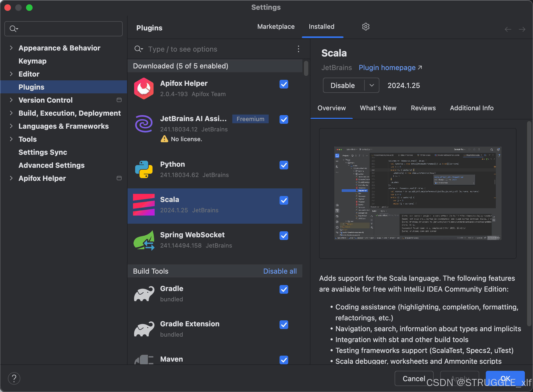Toggle the Maven plugin checkbox

284,360
